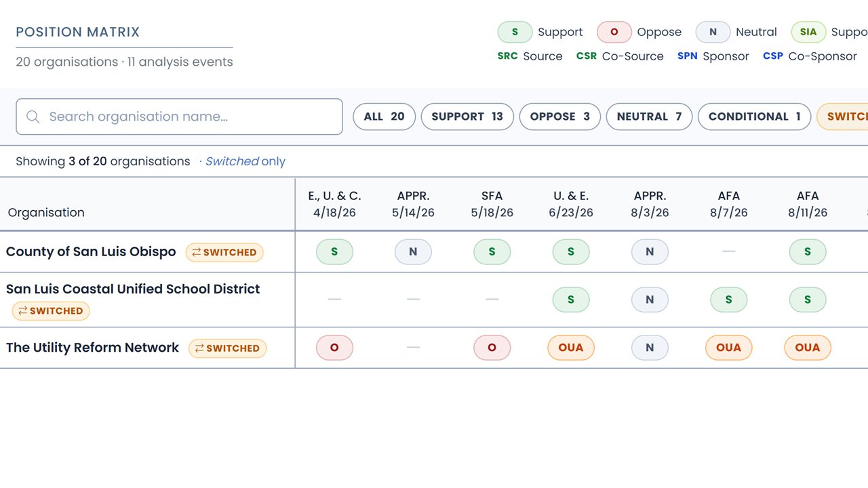868x488 pixels.
Task: Open San Luis Coastal Unified School District row
Action: [x=434, y=300]
